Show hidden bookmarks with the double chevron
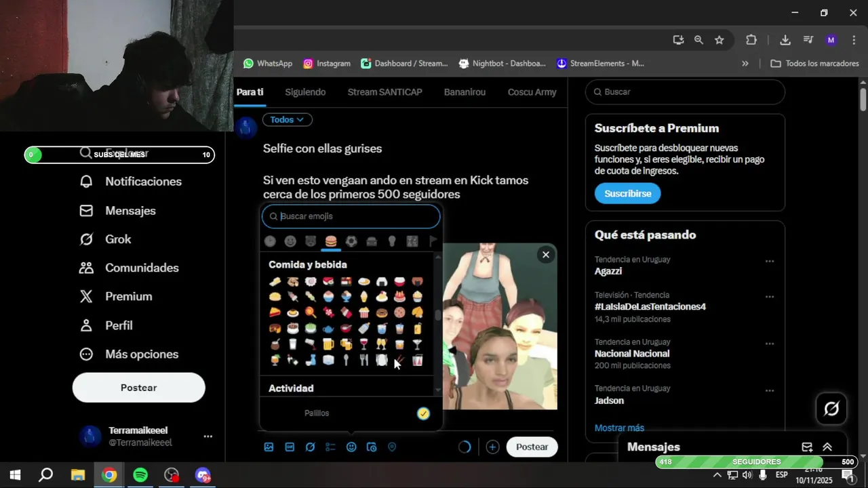The image size is (868, 488). tap(745, 63)
